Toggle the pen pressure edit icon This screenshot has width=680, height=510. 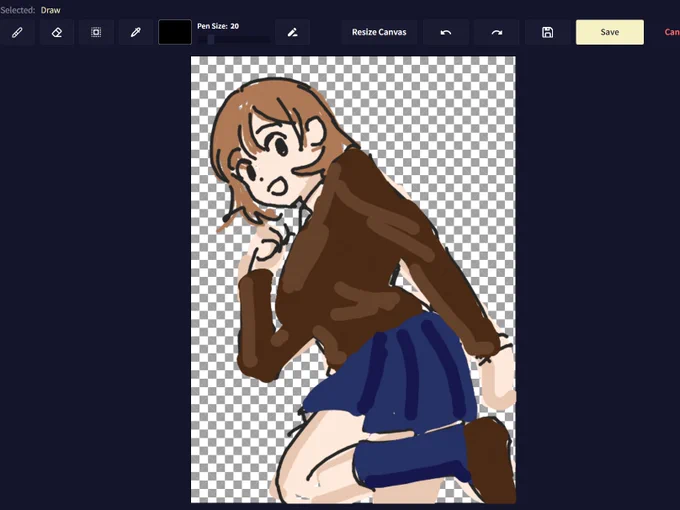293,32
